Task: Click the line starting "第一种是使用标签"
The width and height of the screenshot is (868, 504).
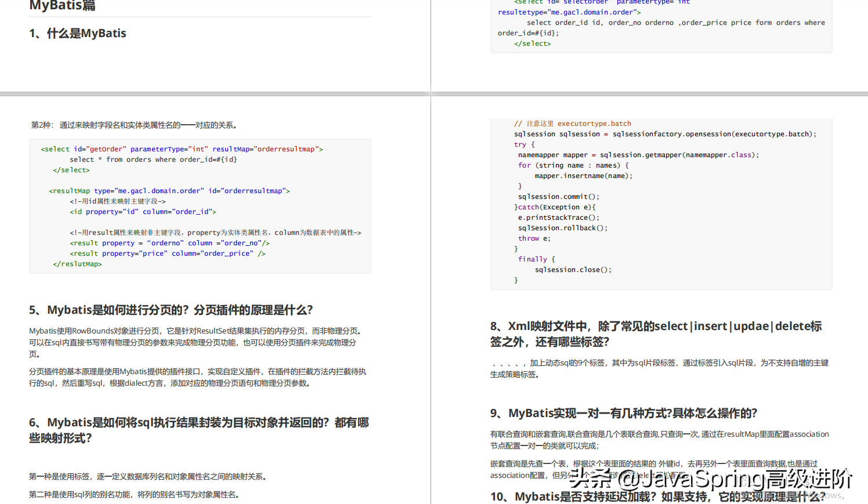Action: (x=149, y=476)
